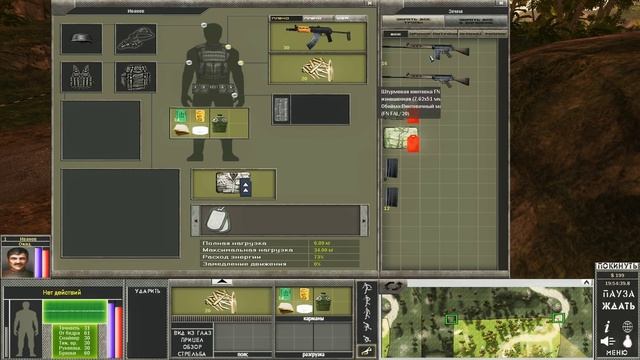Select the second FN FAL rifle in stash

coord(426,79)
